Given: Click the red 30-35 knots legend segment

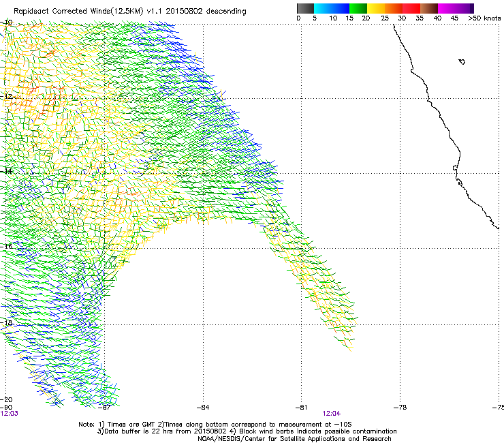Looking at the screenshot, I should point(411,8).
